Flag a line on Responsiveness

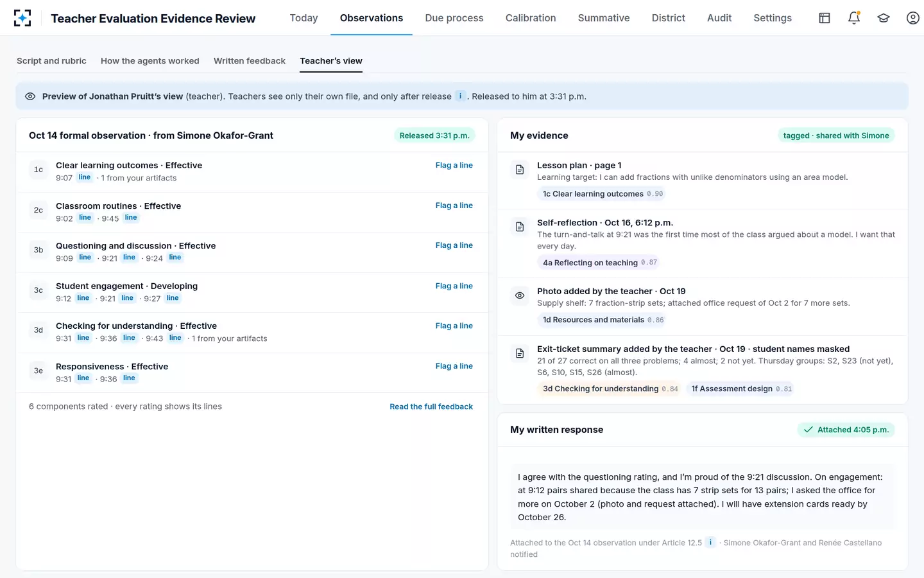[454, 366]
